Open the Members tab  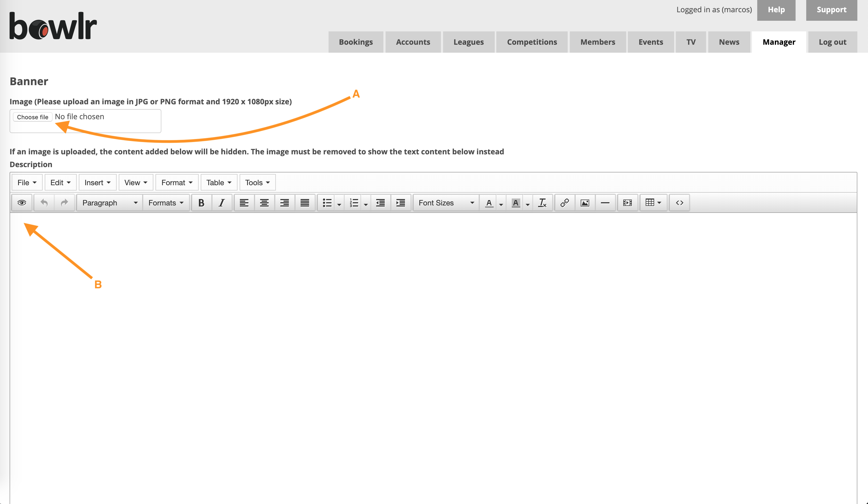(x=597, y=42)
